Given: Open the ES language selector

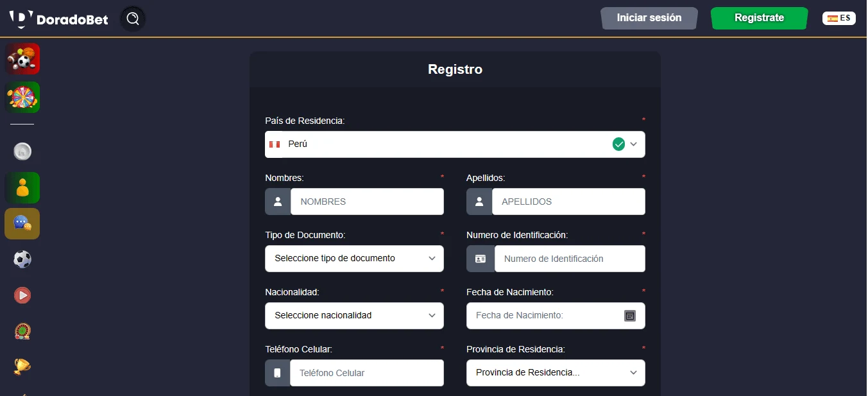Looking at the screenshot, I should coord(839,18).
